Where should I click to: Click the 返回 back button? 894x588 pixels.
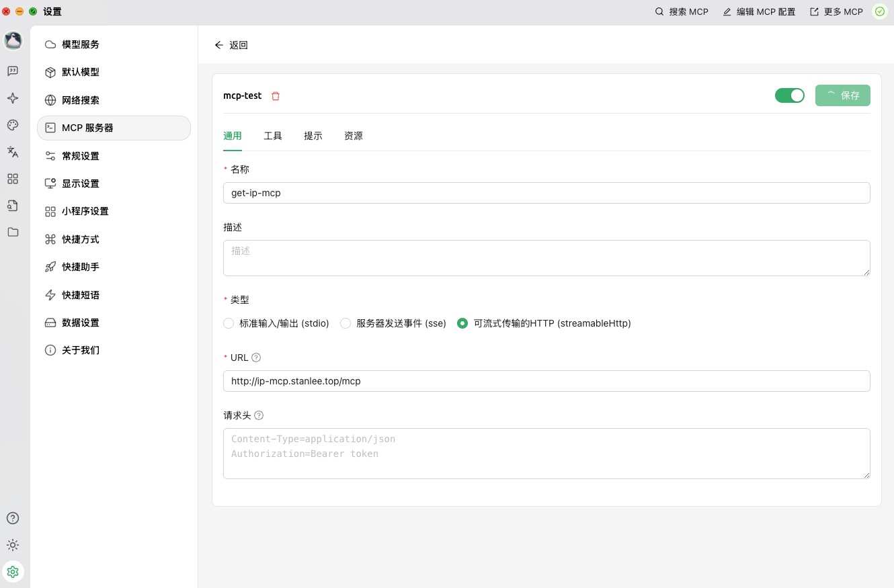231,45
